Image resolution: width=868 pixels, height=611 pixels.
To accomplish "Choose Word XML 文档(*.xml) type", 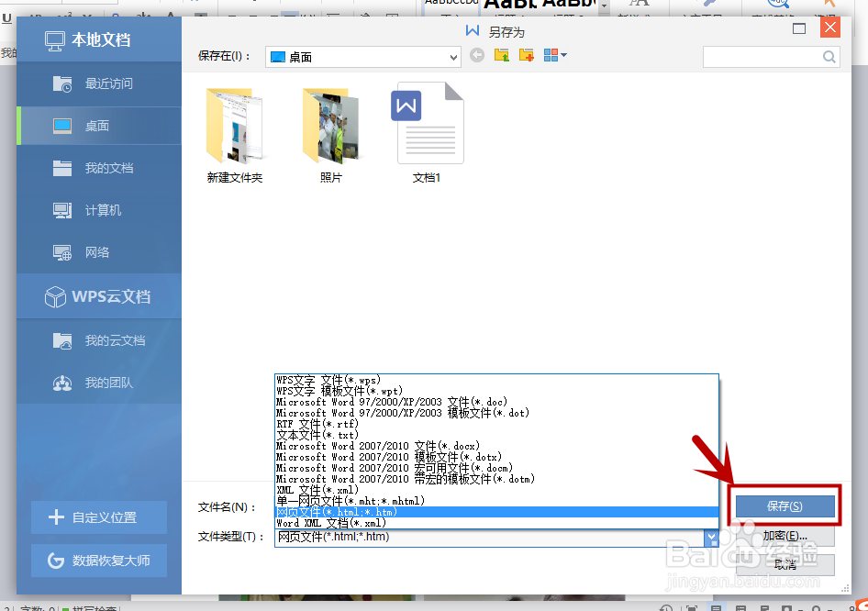I will coord(496,523).
